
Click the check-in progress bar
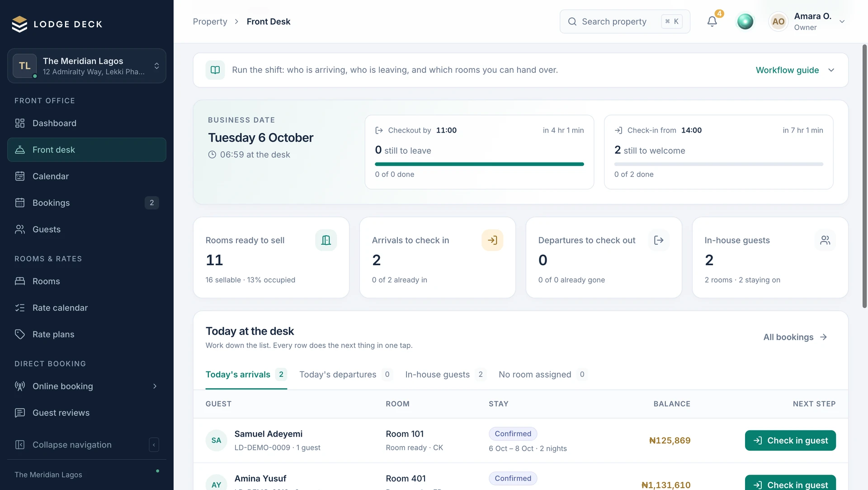point(718,164)
